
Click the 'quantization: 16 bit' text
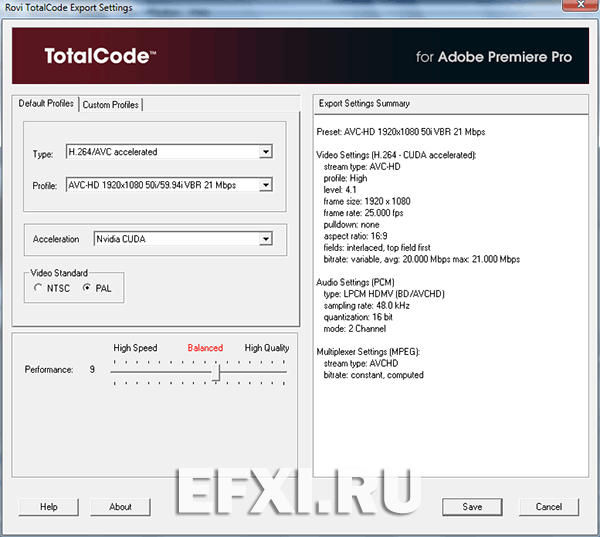358,317
